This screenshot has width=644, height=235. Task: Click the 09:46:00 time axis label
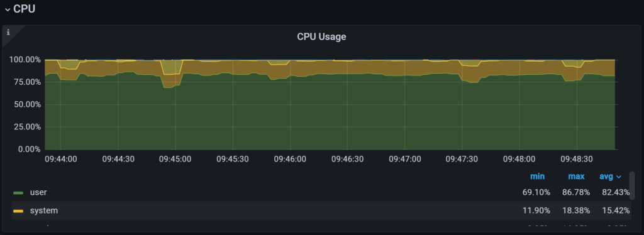coord(290,159)
